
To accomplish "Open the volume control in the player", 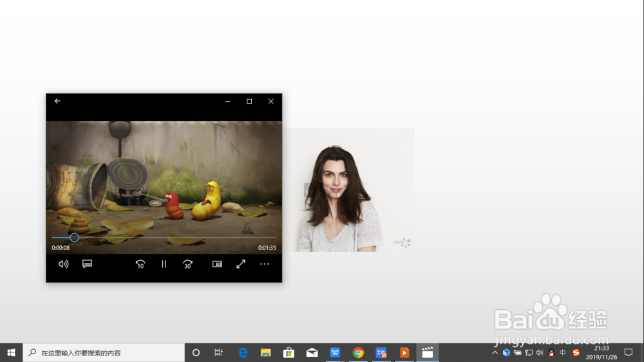I will (x=63, y=264).
